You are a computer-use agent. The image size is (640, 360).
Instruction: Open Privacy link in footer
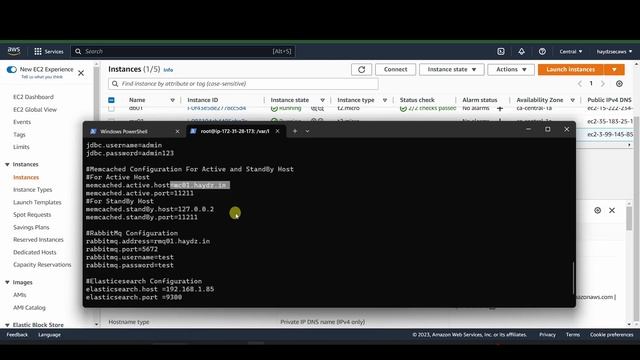(547, 335)
